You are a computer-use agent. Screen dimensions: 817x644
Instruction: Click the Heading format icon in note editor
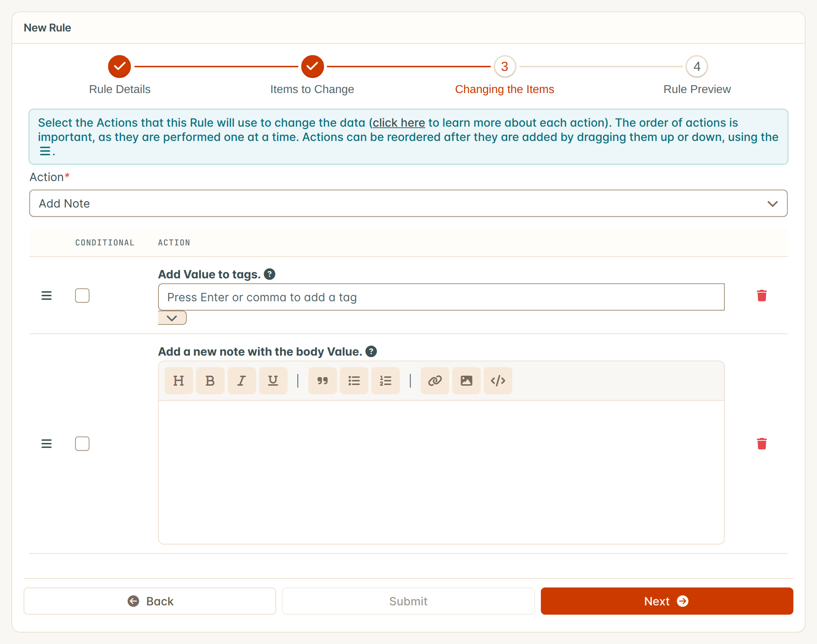178,380
